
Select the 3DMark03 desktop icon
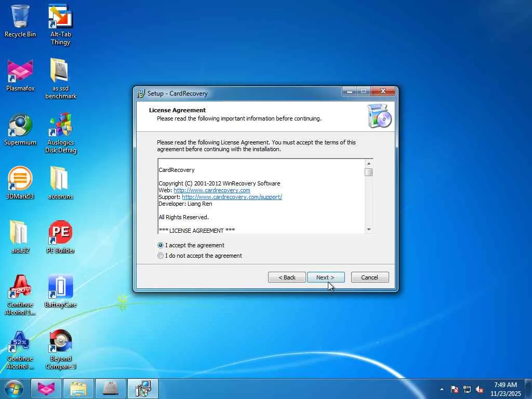pos(20,182)
